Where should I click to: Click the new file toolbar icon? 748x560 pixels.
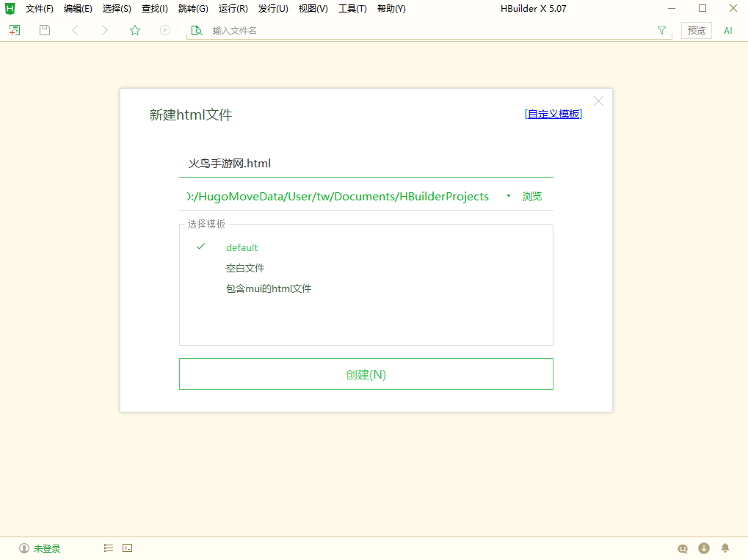[x=15, y=31]
